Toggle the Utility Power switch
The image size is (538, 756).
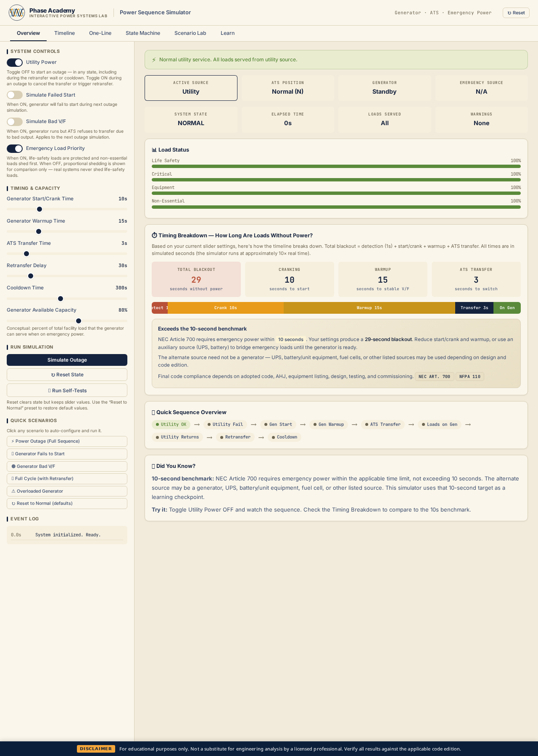(15, 63)
